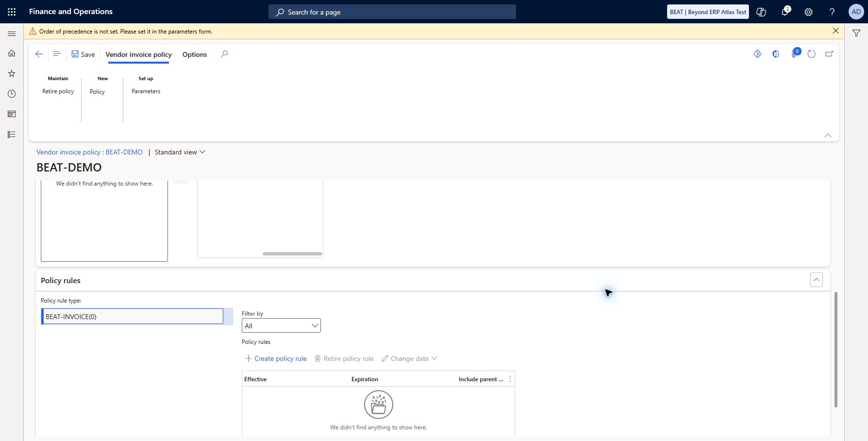The height and width of the screenshot is (441, 868).
Task: Click the Search for a page box
Action: (x=392, y=12)
